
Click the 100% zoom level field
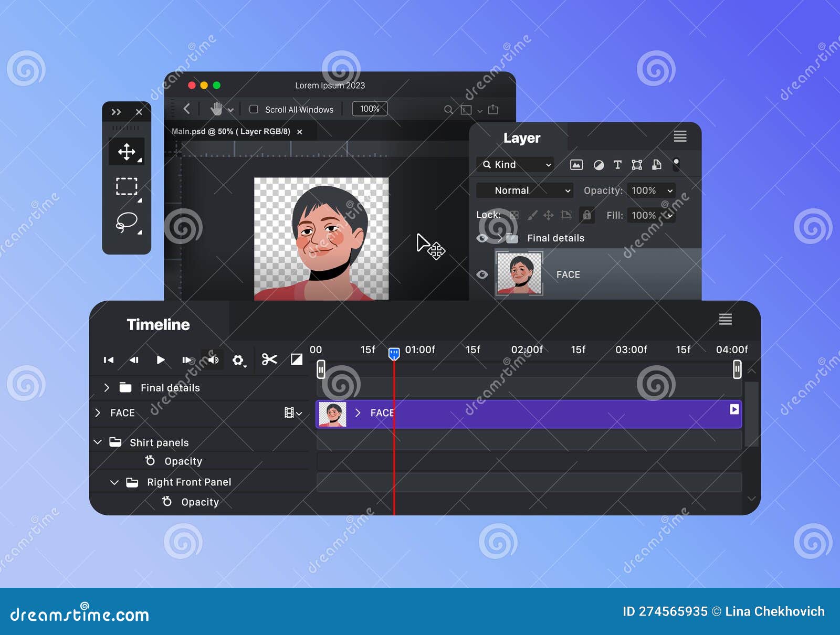[x=370, y=109]
